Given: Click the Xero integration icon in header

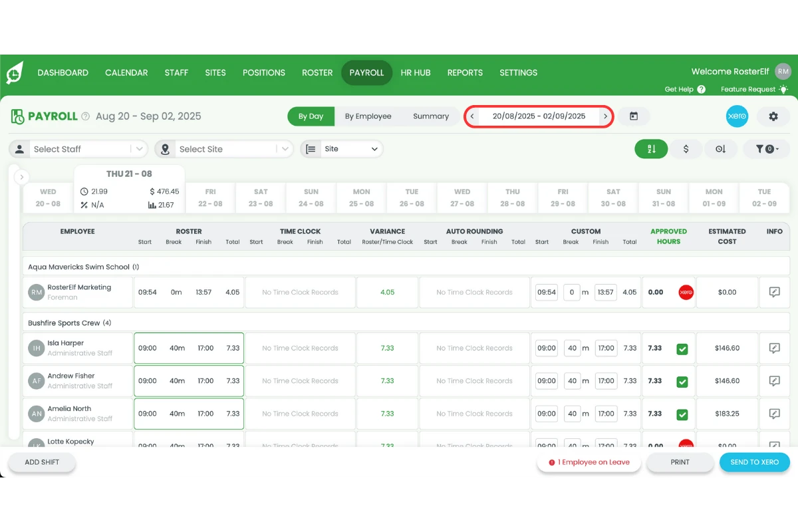Looking at the screenshot, I should (x=737, y=116).
